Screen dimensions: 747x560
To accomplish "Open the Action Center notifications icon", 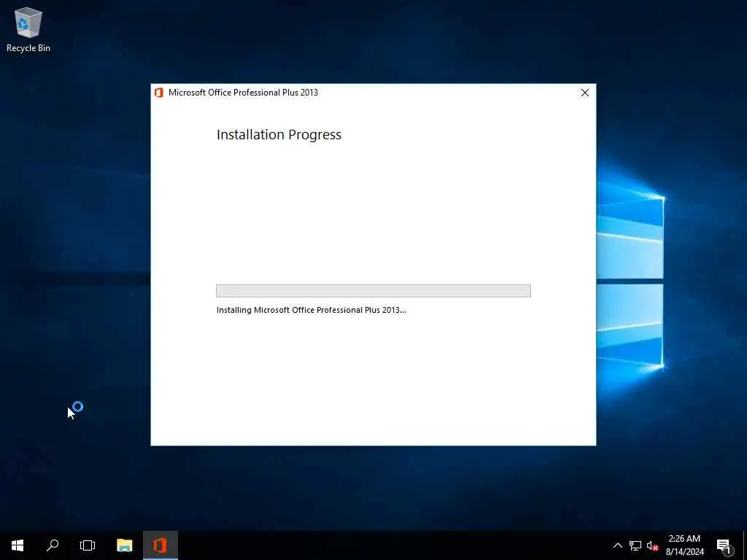I will (x=724, y=545).
